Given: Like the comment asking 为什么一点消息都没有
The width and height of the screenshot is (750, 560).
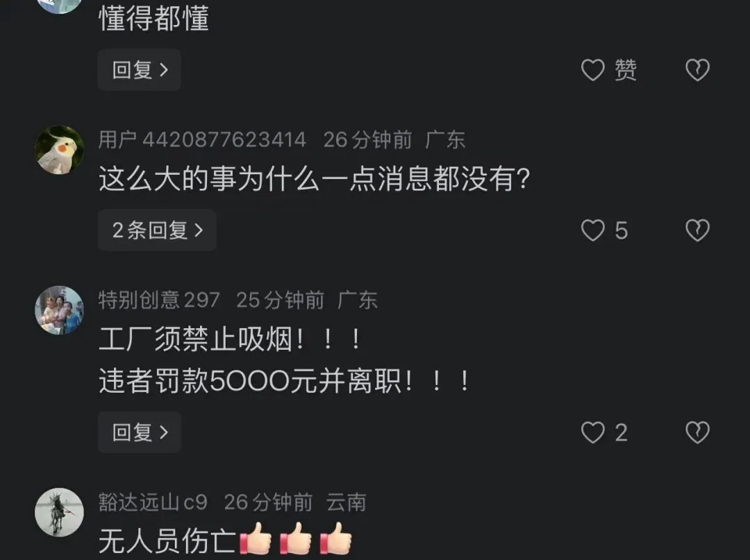Looking at the screenshot, I should coord(592,230).
